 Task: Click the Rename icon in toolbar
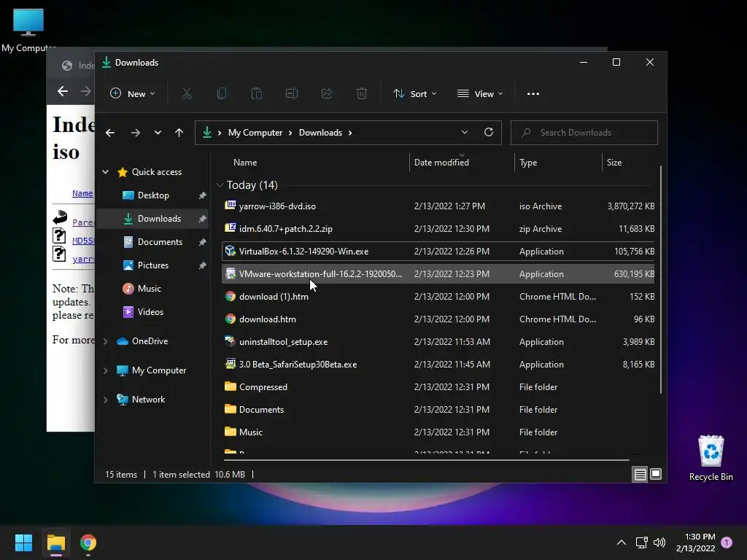pyautogui.click(x=292, y=94)
